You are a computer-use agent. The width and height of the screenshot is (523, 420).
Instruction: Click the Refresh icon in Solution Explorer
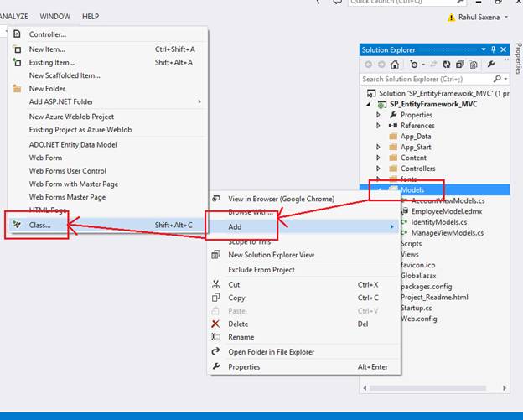[x=446, y=65]
